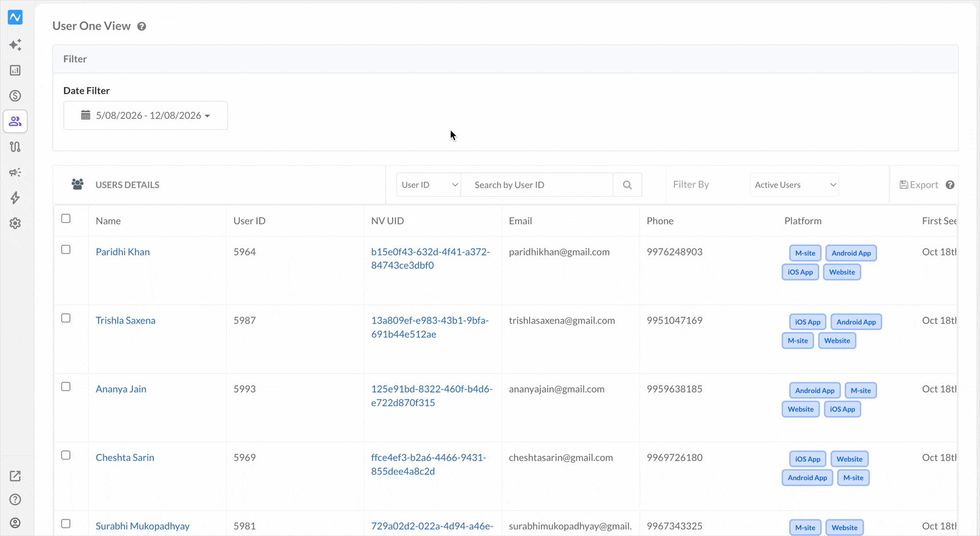Screen dimensions: 980x536
Task: Open Surabhi Mukopadhyay user profile link
Action: pyautogui.click(x=143, y=526)
